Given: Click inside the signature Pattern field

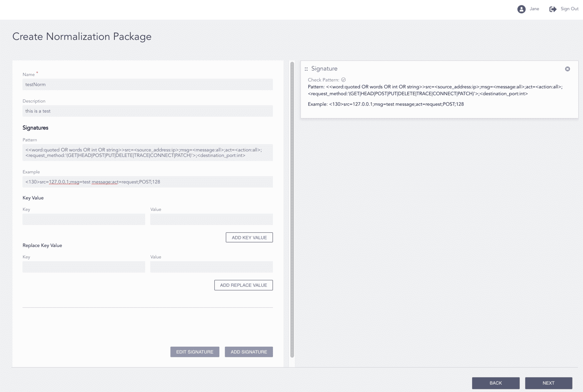Looking at the screenshot, I should coord(147,152).
